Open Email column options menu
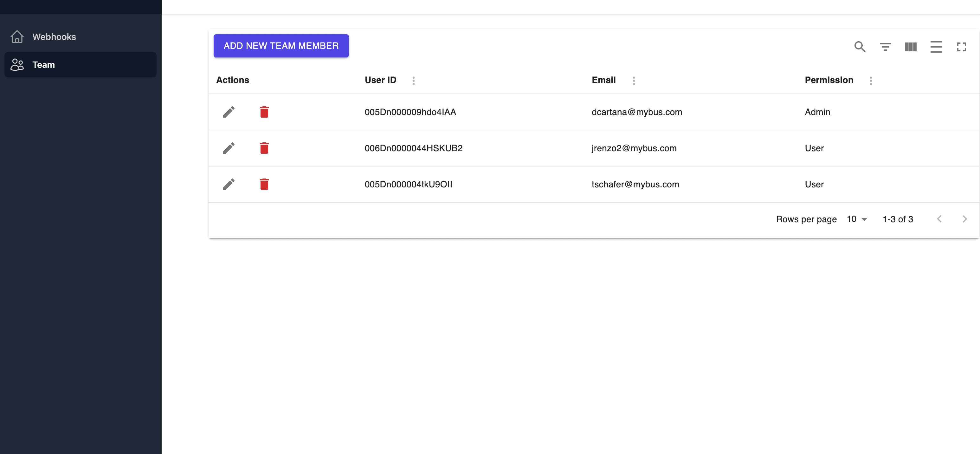This screenshot has width=980, height=454. pyautogui.click(x=634, y=80)
